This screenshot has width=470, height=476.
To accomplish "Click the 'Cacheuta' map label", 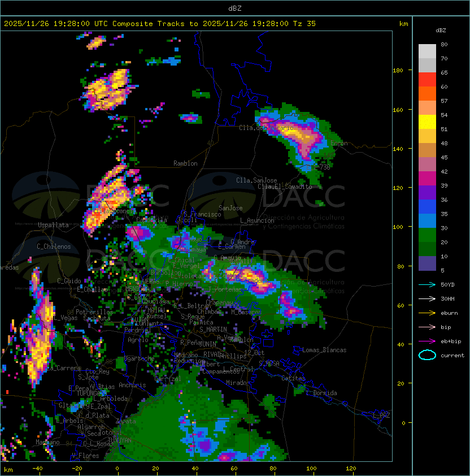I will [x=97, y=318].
